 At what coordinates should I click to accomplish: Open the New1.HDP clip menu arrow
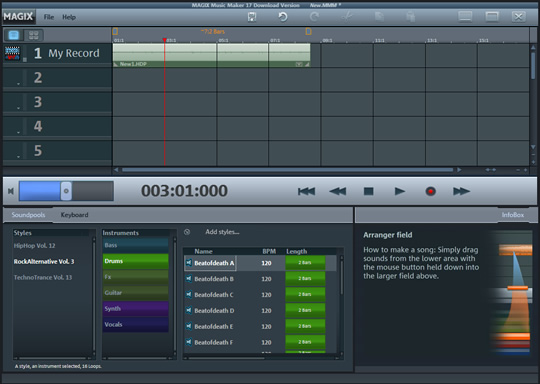click(x=299, y=64)
